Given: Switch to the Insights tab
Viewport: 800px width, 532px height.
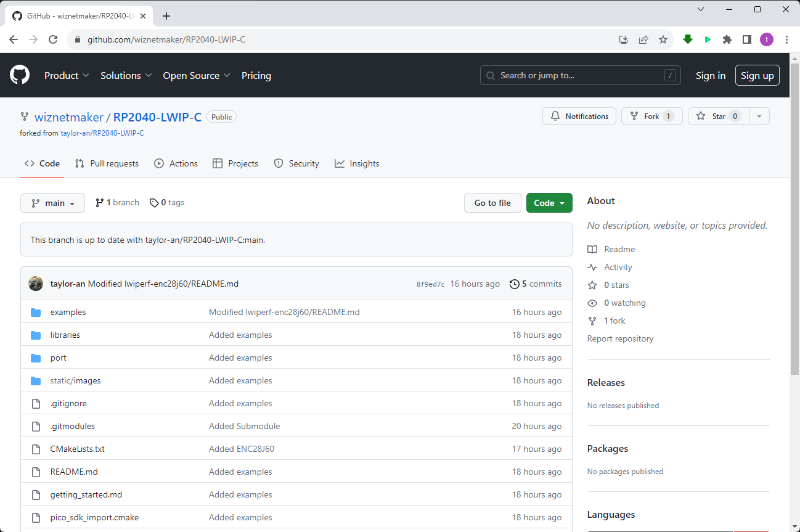Looking at the screenshot, I should pos(357,163).
